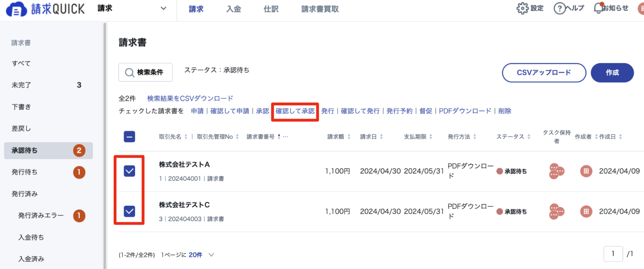Screen dimensions: 644x269
Task: Switch to the 請求 top tab
Action: click(x=196, y=9)
